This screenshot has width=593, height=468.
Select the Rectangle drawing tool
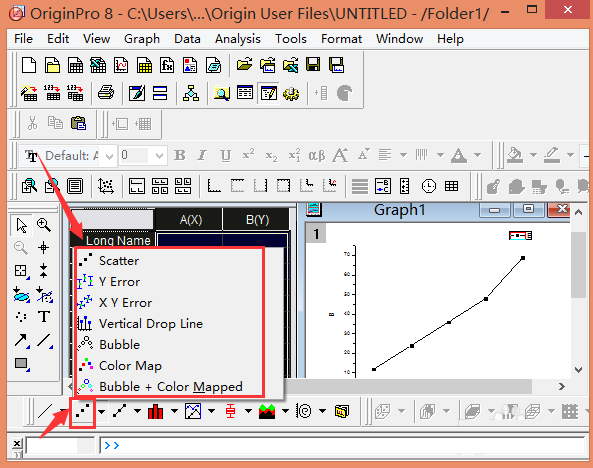coord(22,364)
